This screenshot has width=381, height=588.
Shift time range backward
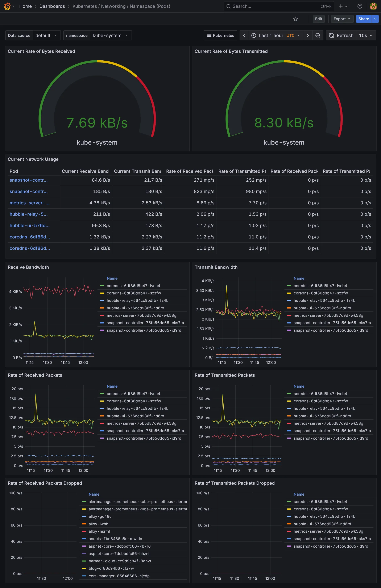point(244,36)
